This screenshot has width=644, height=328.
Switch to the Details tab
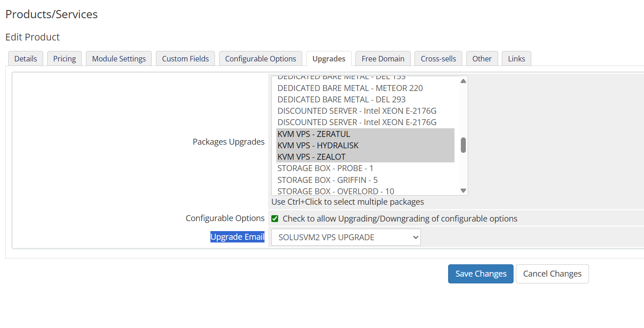coord(25,59)
